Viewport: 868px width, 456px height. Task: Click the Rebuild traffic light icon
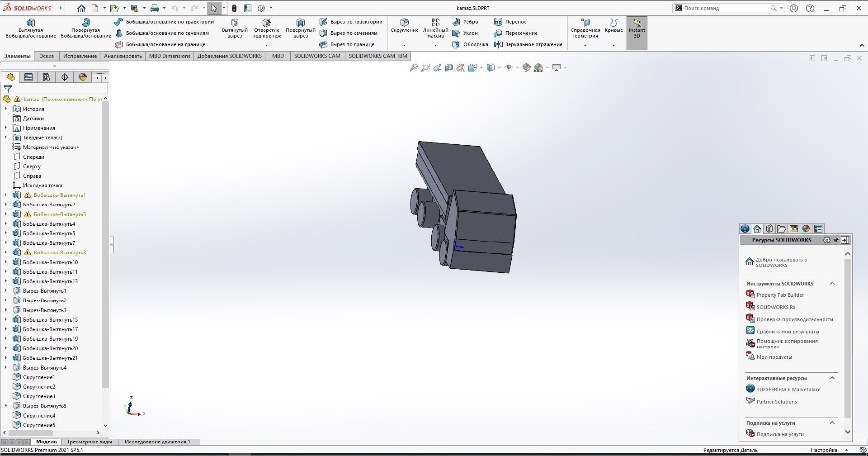point(234,8)
